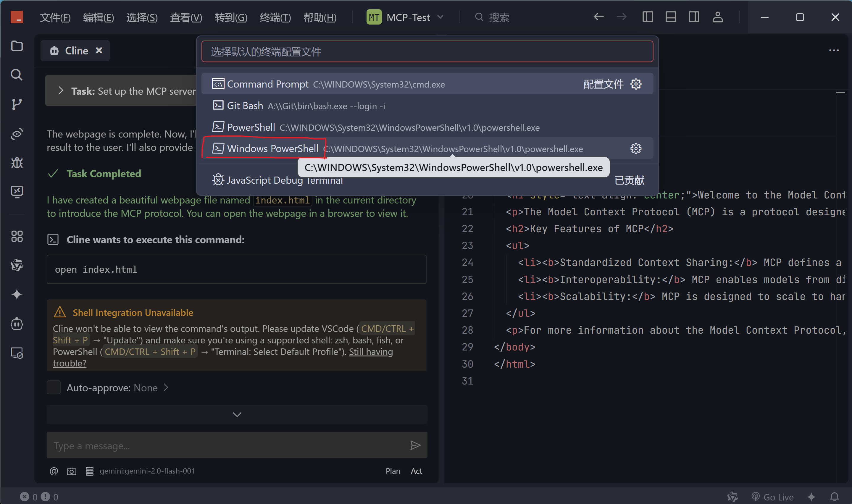Open the 终端(T) menu
The width and height of the screenshot is (852, 504).
coord(275,17)
